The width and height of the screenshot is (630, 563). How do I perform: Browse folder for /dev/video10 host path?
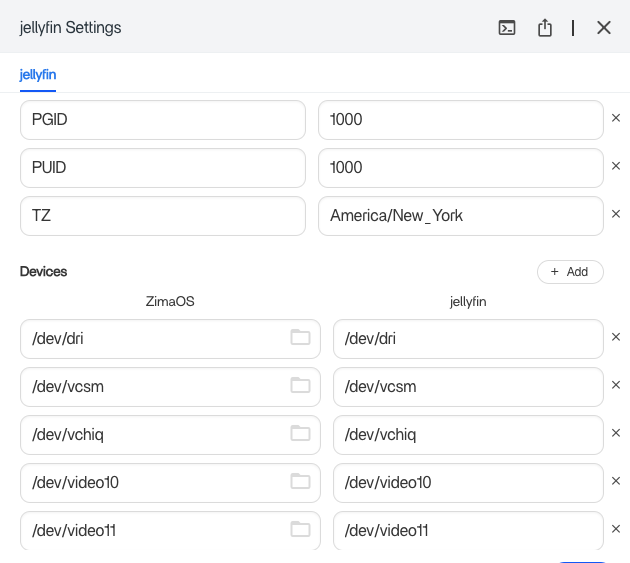[x=300, y=482]
